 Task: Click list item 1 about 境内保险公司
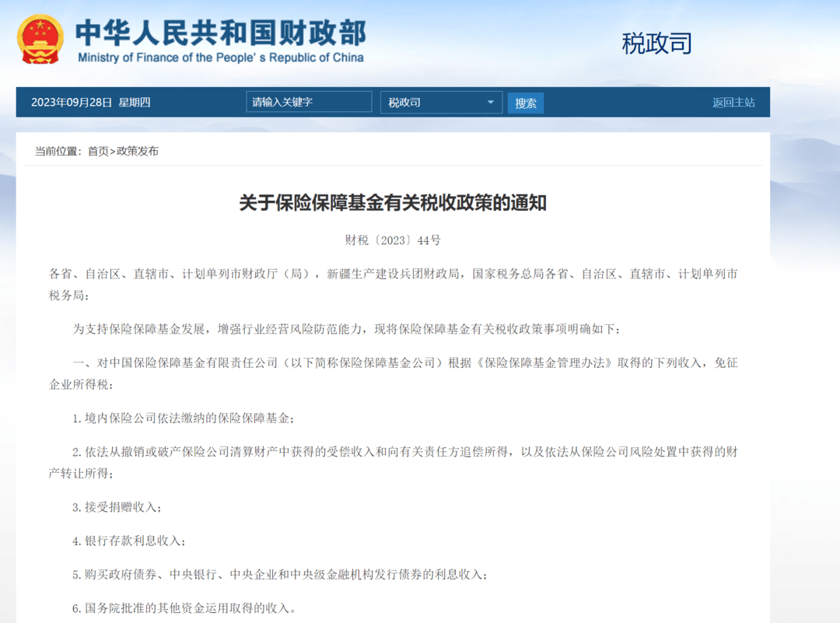[184, 418]
